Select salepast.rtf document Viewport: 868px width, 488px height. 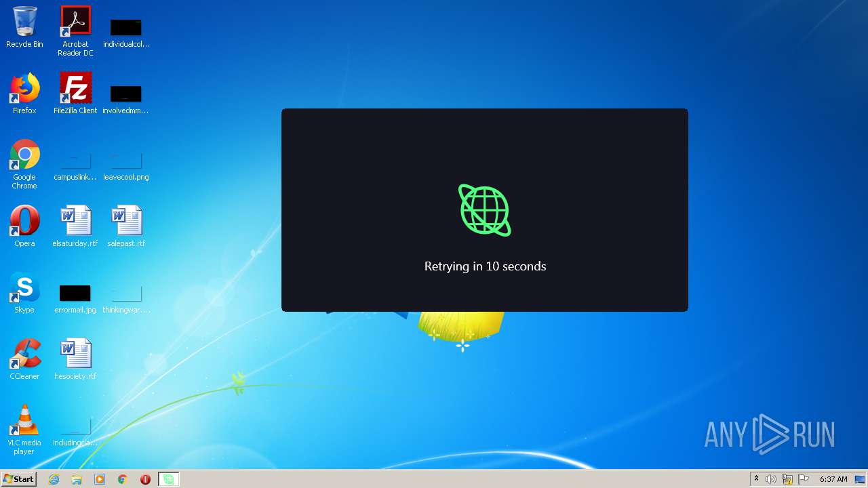tap(126, 226)
